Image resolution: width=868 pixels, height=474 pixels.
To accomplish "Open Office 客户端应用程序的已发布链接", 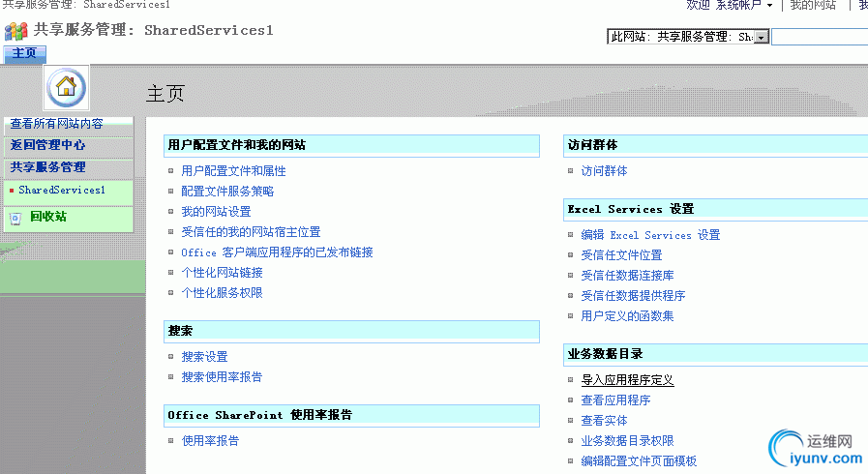I will [277, 252].
